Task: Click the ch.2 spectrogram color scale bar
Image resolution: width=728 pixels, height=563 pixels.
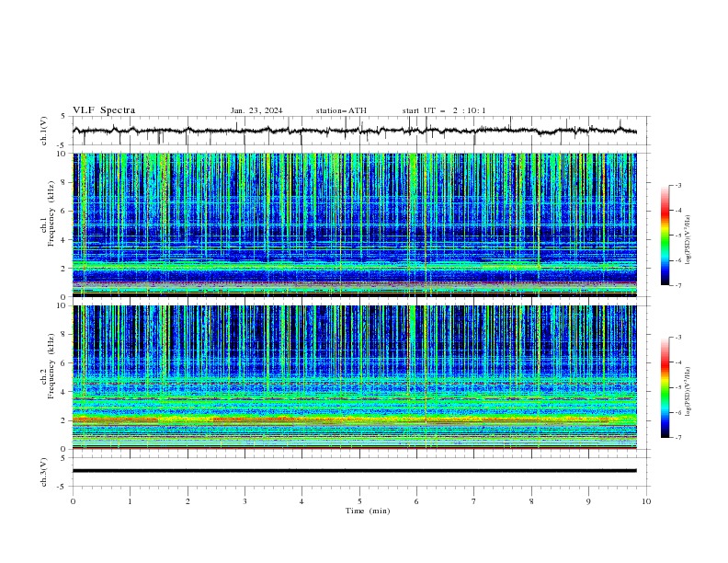Action: [665, 387]
